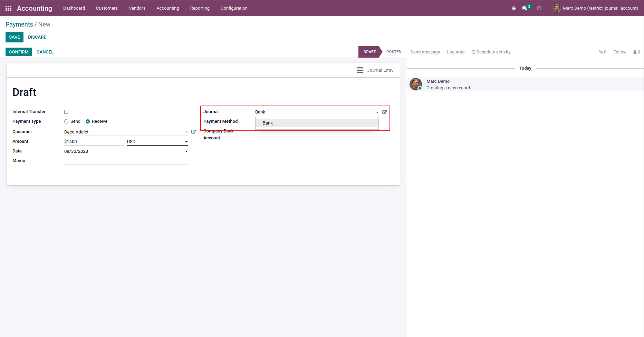Open the Vendors menu
Screen dimensions: 644x337
point(137,8)
